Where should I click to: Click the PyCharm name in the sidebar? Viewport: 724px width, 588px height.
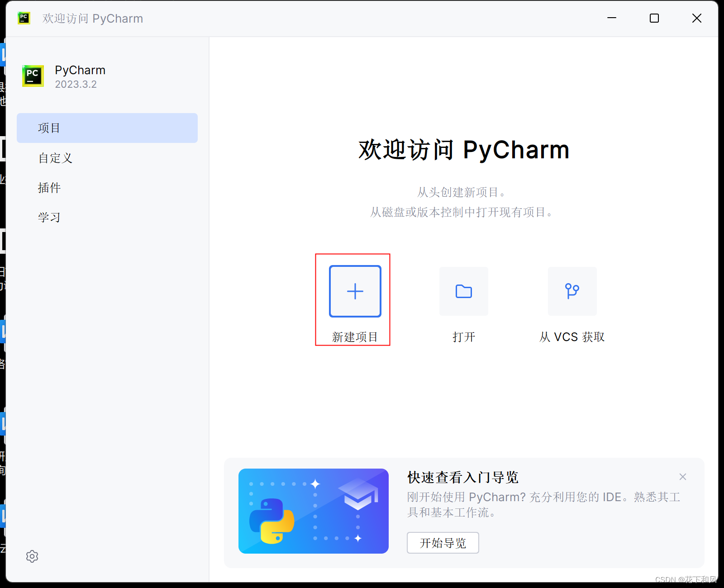(80, 71)
